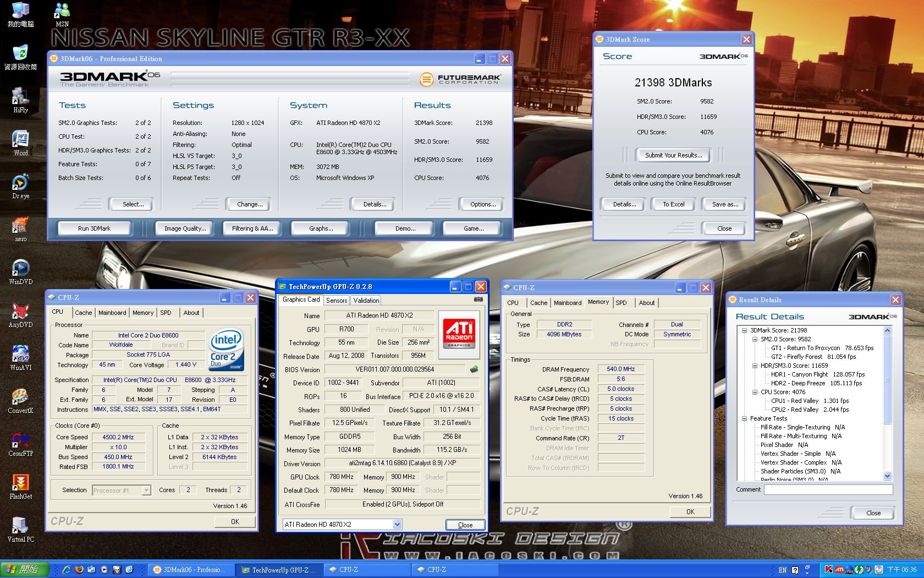Launch the AnyDVD desktop shortcut
This screenshot has width=924, height=578.
click(20, 315)
